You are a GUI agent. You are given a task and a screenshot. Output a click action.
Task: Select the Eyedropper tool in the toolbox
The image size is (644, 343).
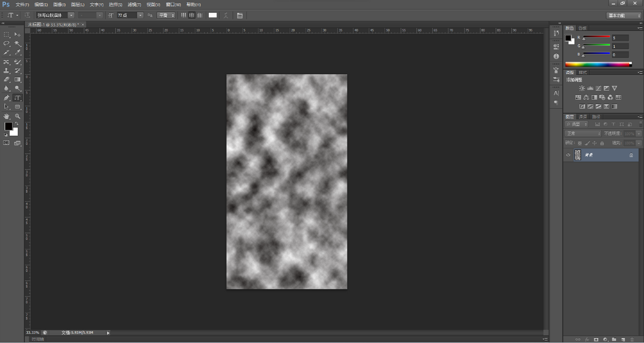[18, 53]
